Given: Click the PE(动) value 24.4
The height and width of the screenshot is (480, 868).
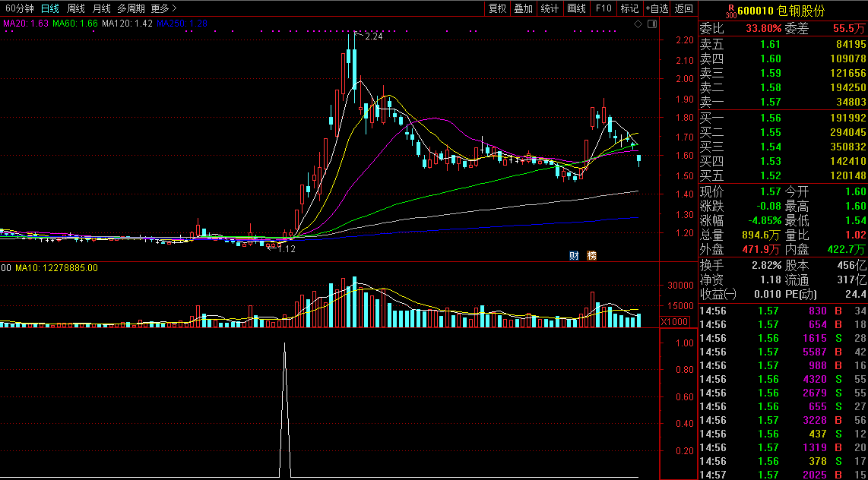Looking at the screenshot, I should pos(855,294).
